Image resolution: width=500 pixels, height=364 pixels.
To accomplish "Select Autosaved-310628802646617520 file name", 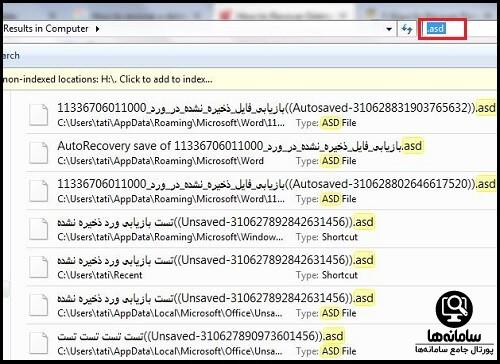I will [277, 184].
